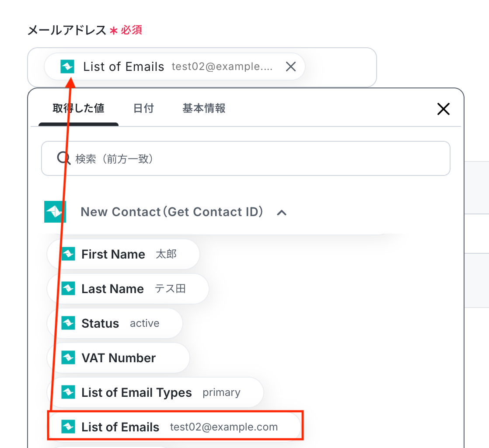Collapse the New Contact (Get Contact ID) section
Screen dimensions: 489x448
(x=282, y=213)
